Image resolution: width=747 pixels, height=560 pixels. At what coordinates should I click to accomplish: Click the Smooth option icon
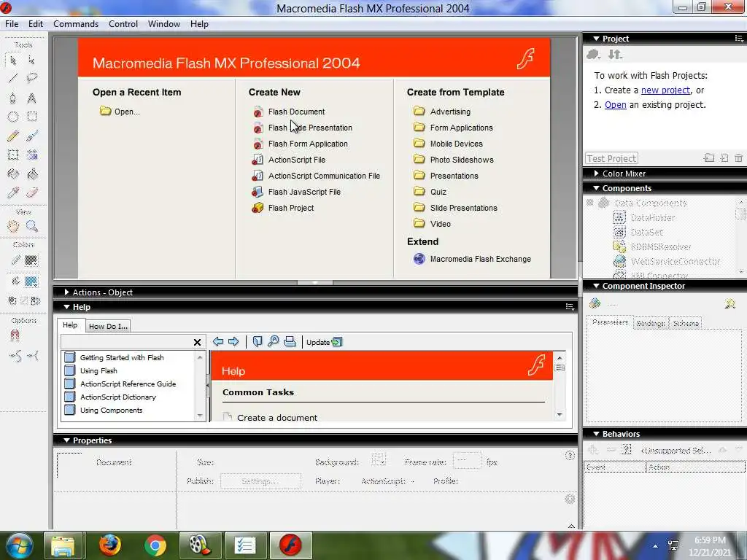(x=15, y=356)
